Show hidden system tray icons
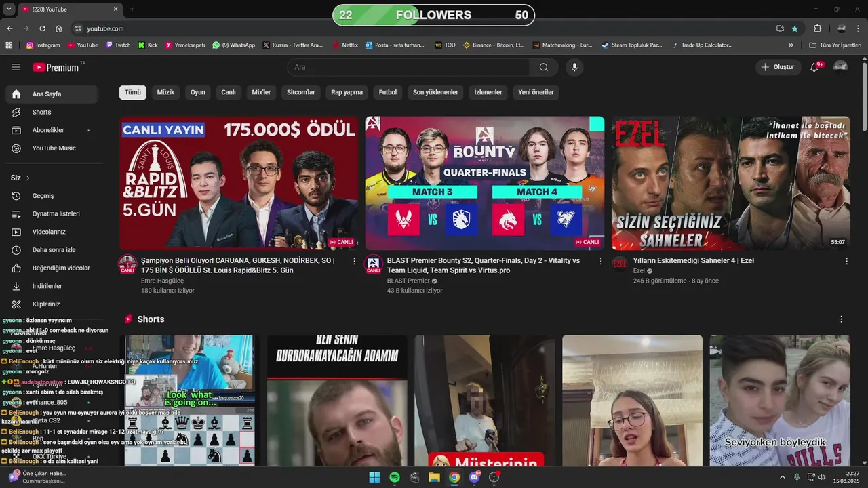This screenshot has height=488, width=868. click(783, 477)
